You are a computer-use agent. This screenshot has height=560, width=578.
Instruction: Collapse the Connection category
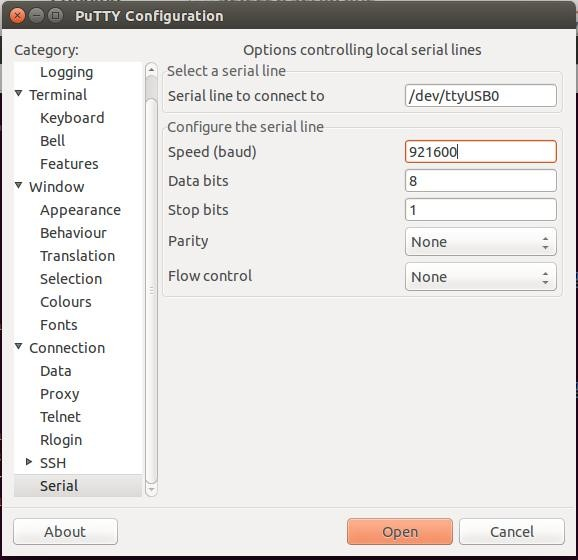[18, 347]
